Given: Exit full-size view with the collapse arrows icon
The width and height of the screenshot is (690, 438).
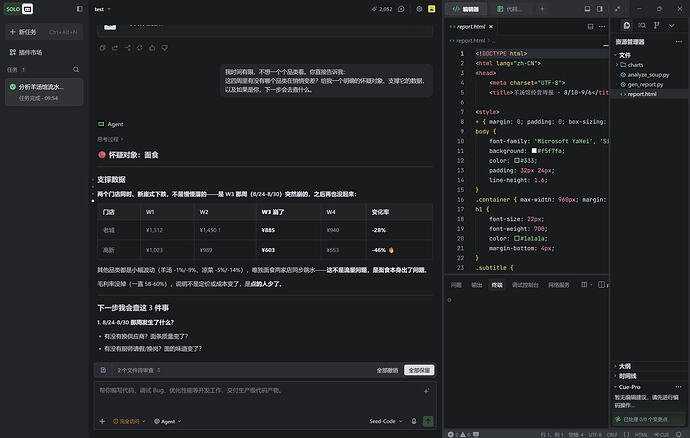Looking at the screenshot, I should click(618, 9).
